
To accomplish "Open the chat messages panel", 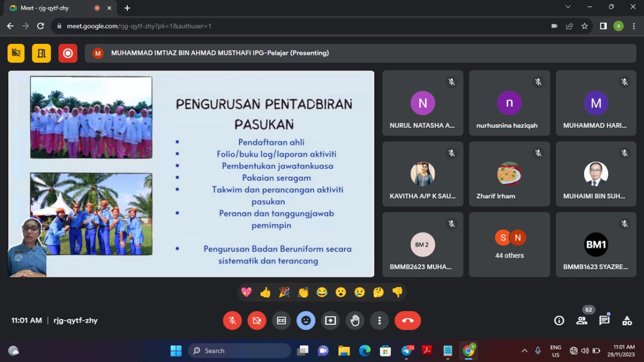I will 604,320.
